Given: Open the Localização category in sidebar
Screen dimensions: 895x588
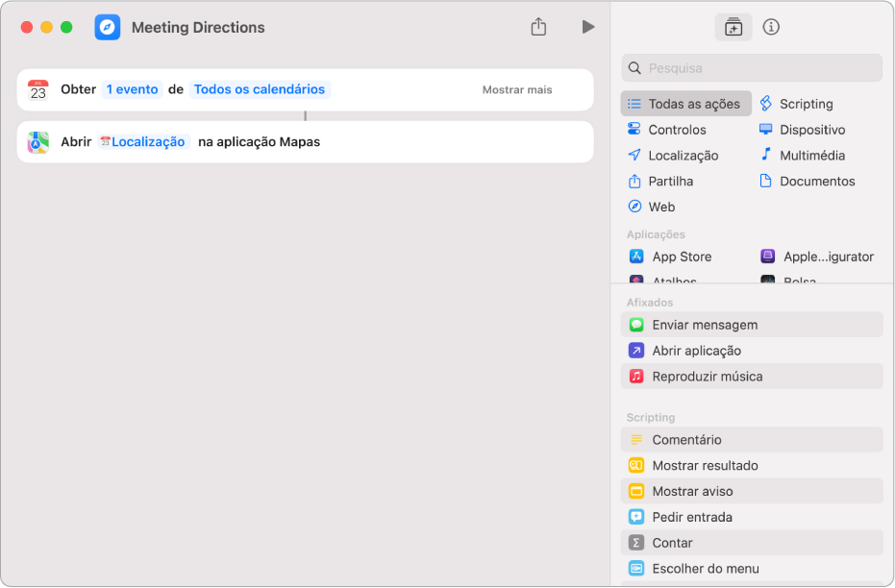Looking at the screenshot, I should tap(673, 155).
